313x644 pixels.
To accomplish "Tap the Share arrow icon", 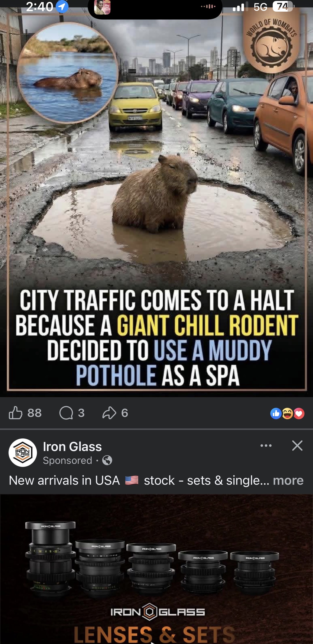I will 109,413.
